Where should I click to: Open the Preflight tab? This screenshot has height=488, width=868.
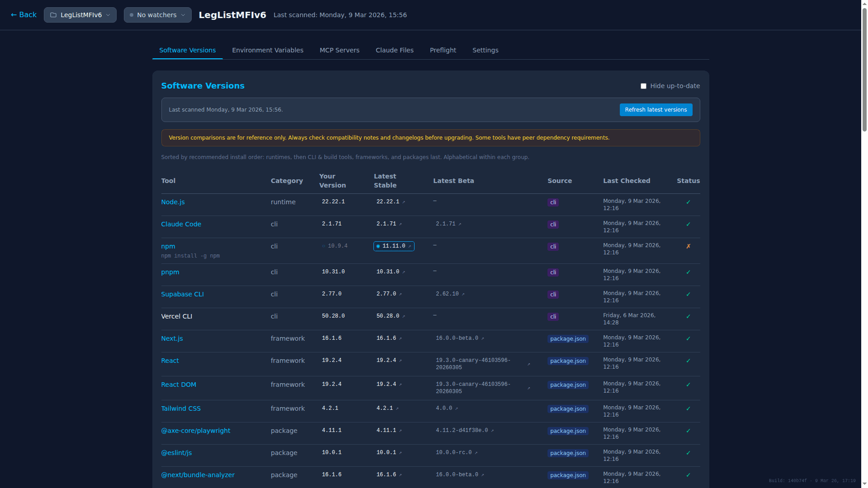[443, 50]
